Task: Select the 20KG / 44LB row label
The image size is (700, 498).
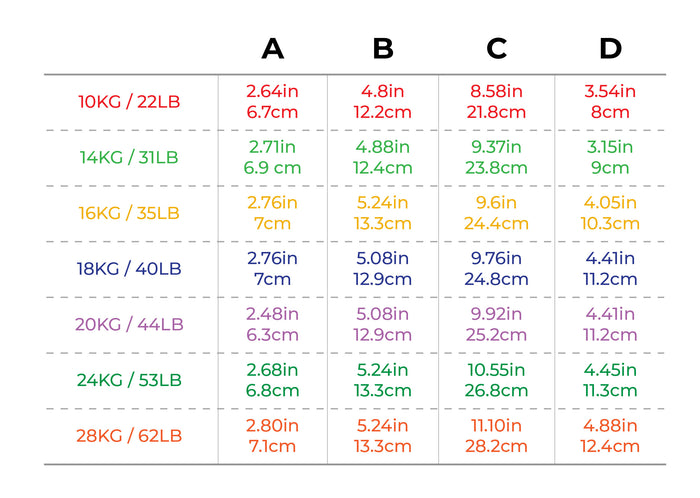Action: click(129, 324)
